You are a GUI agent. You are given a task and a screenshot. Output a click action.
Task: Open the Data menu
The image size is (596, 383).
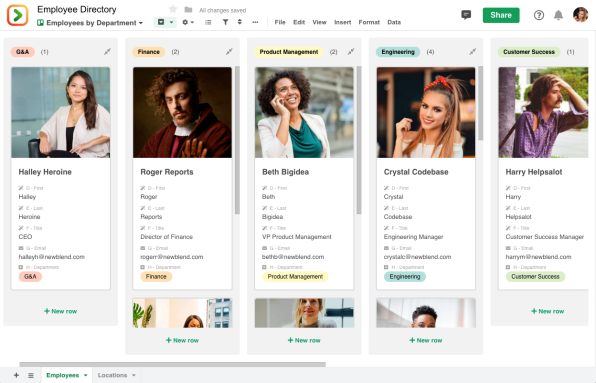[x=394, y=22]
